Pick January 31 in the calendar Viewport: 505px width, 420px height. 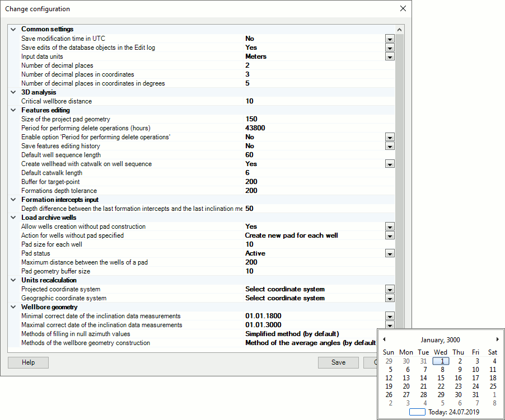point(476,395)
